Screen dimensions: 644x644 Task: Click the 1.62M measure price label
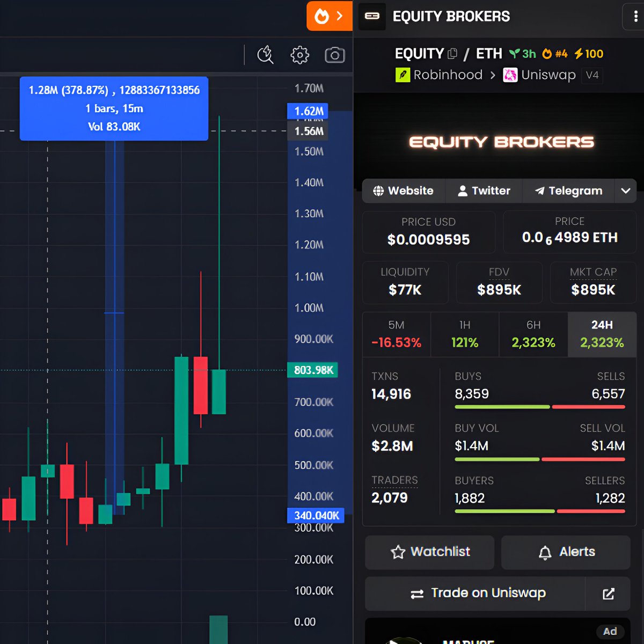coord(308,111)
